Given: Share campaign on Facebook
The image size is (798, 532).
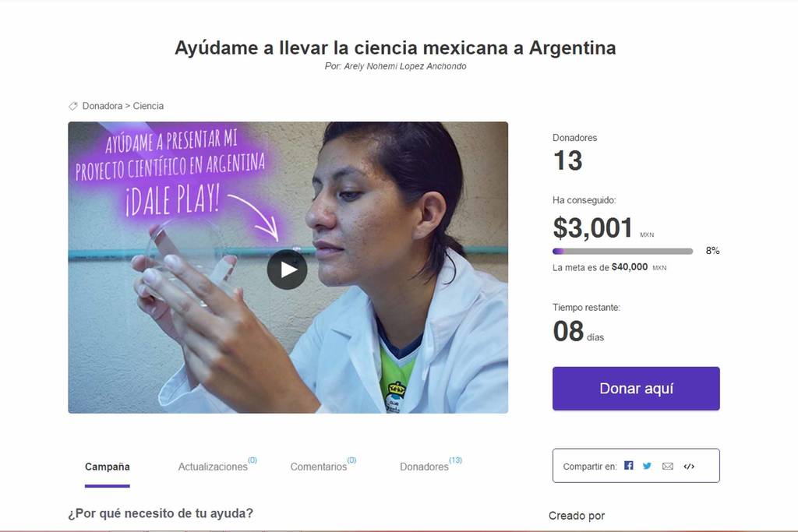Looking at the screenshot, I should click(x=629, y=465).
